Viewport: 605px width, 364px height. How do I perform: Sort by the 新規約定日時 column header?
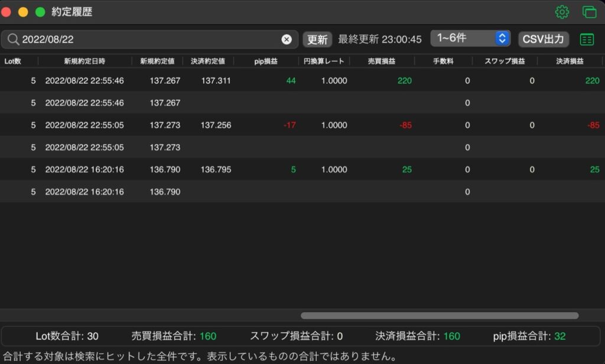tap(84, 61)
